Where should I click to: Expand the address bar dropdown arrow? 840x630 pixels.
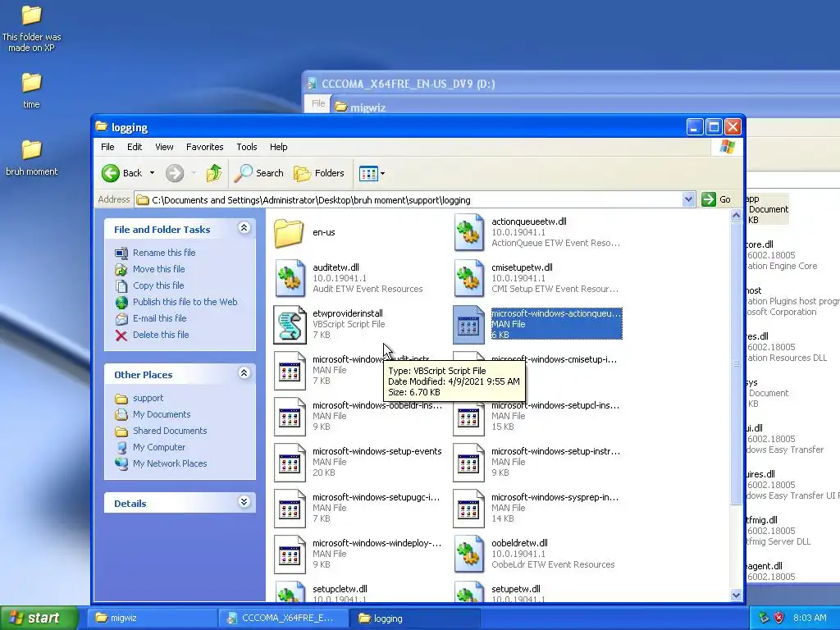pos(689,200)
